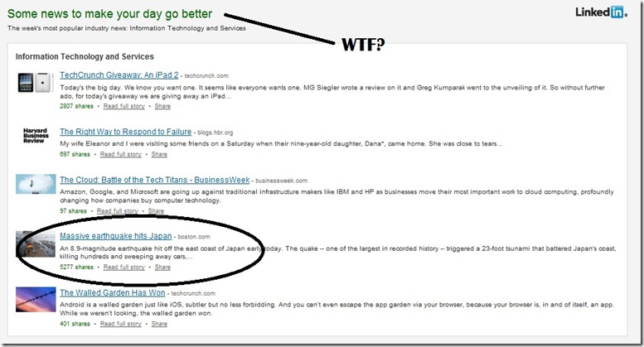Image resolution: width=644 pixels, height=347 pixels.
Task: Click the LinkedIn logo
Action: click(x=601, y=12)
